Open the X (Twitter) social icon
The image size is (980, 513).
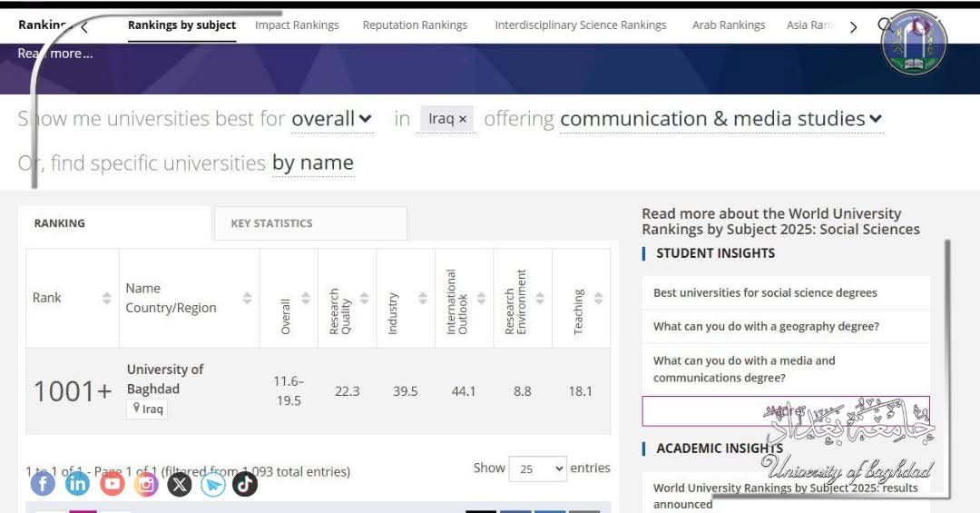click(x=180, y=484)
